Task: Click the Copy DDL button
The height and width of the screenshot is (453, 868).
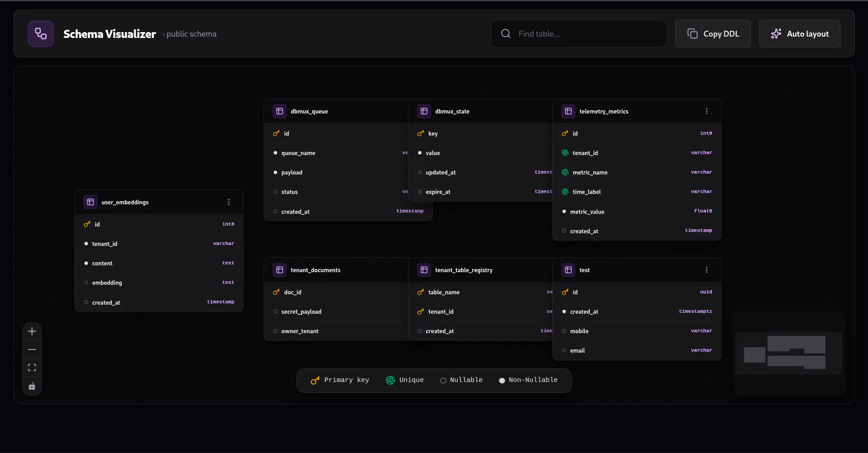Action: tap(713, 34)
